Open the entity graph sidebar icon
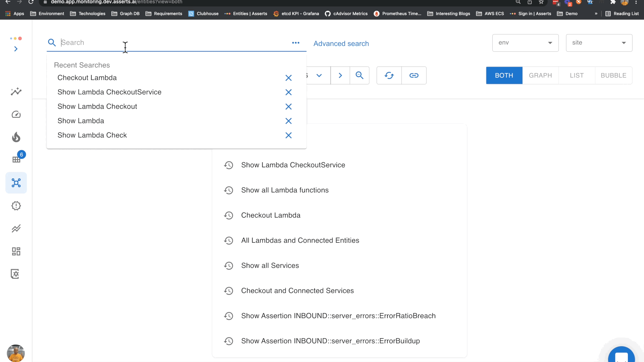This screenshot has width=644, height=362. pyautogui.click(x=16, y=183)
